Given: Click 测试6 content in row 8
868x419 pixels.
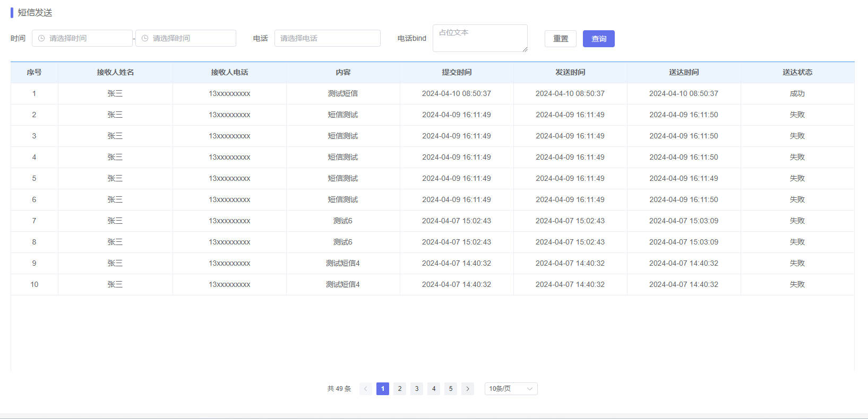Looking at the screenshot, I should coord(343,242).
